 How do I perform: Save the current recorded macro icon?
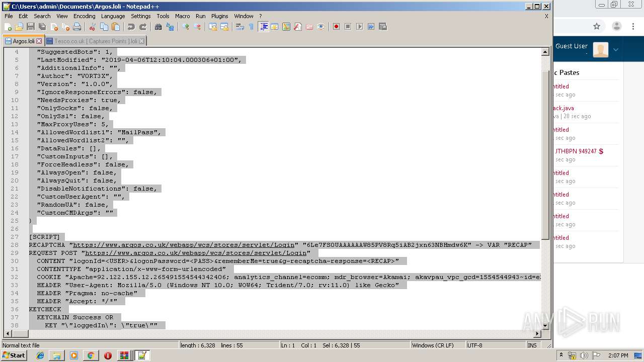point(383,27)
